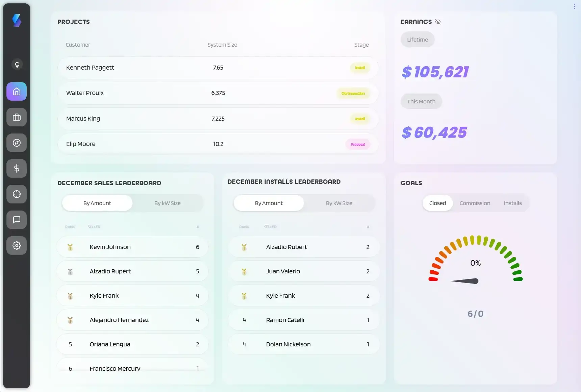
Task: Click sales Kyle Frank's bronze medal icon
Action: tap(70, 296)
